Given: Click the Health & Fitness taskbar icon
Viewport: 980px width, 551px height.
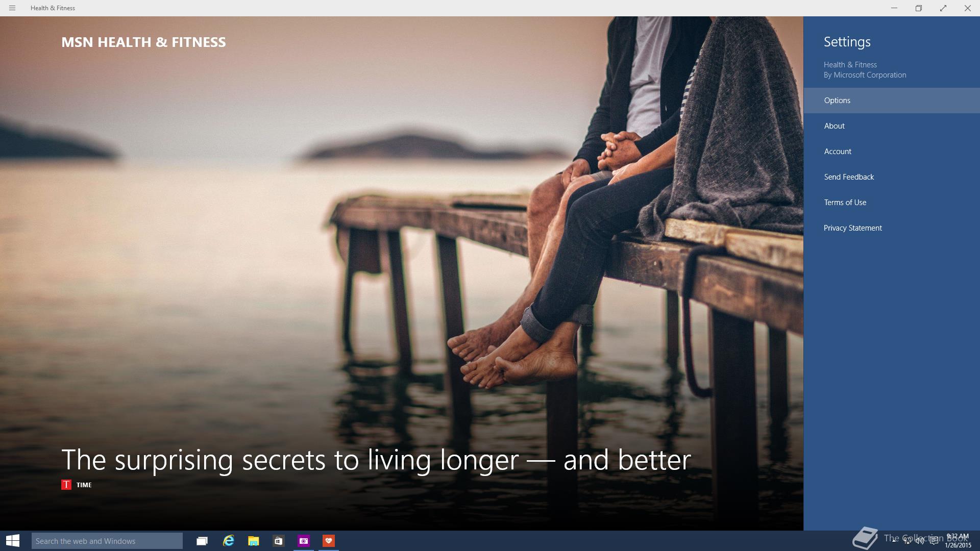Looking at the screenshot, I should point(329,541).
